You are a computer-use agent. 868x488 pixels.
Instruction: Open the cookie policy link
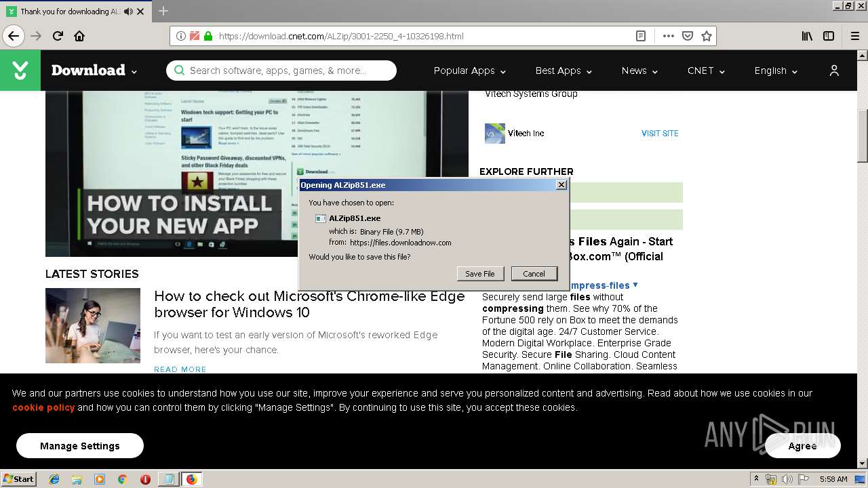coord(43,407)
